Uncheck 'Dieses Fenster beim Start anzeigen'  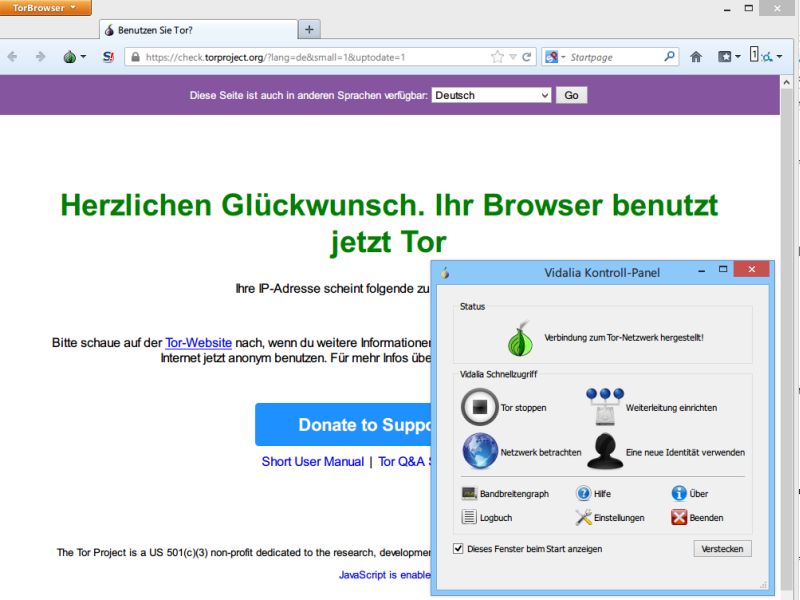coord(458,549)
